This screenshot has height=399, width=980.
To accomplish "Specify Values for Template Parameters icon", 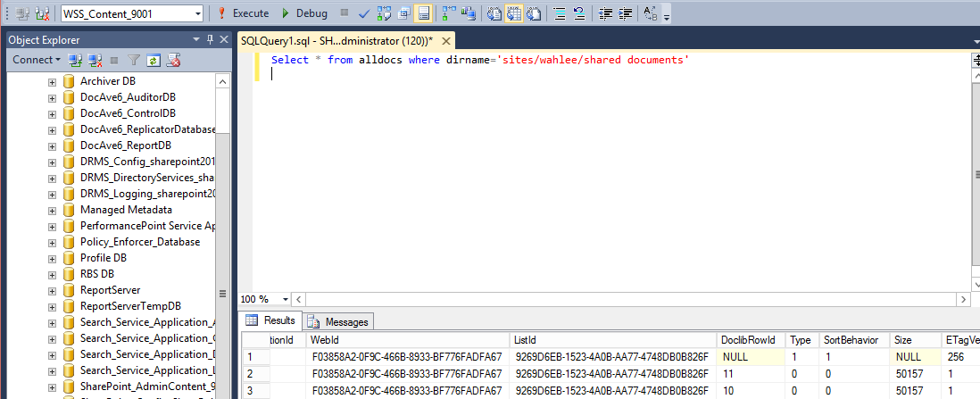I will [x=650, y=13].
